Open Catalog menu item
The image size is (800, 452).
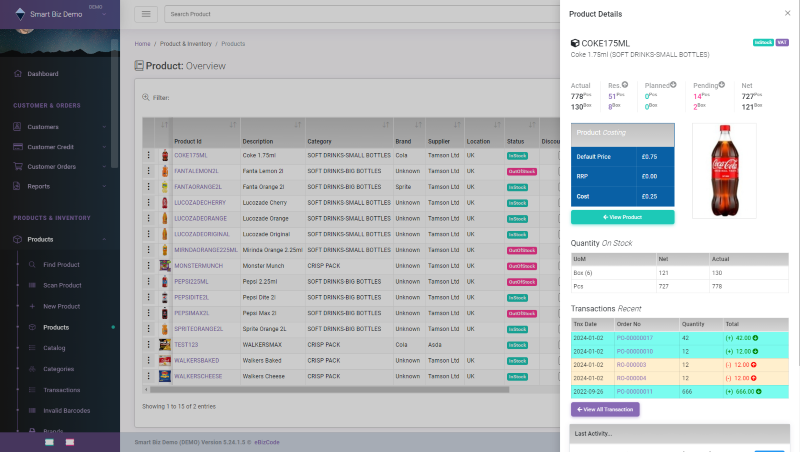click(54, 348)
